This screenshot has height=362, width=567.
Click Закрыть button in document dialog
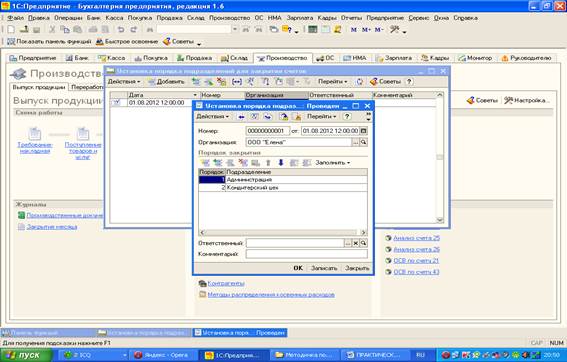point(357,268)
